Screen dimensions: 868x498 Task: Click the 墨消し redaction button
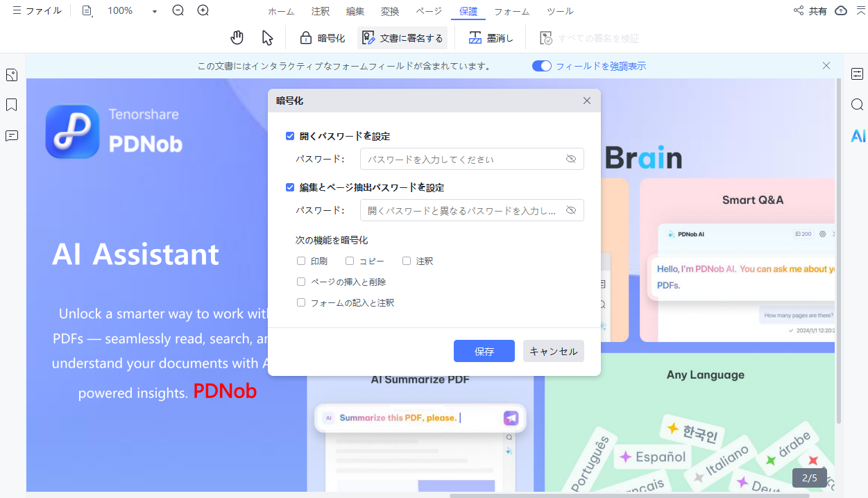(x=491, y=38)
